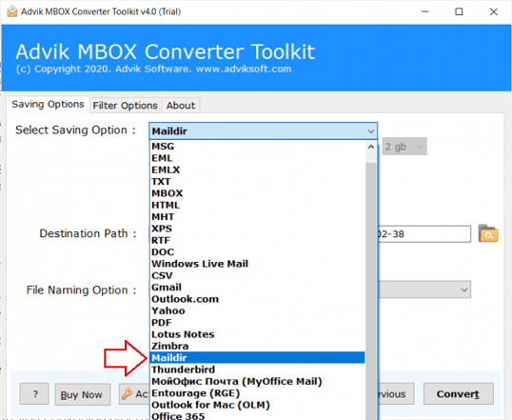The image size is (512, 420).
Task: Click the list scrollbar up arrow
Action: click(x=371, y=147)
